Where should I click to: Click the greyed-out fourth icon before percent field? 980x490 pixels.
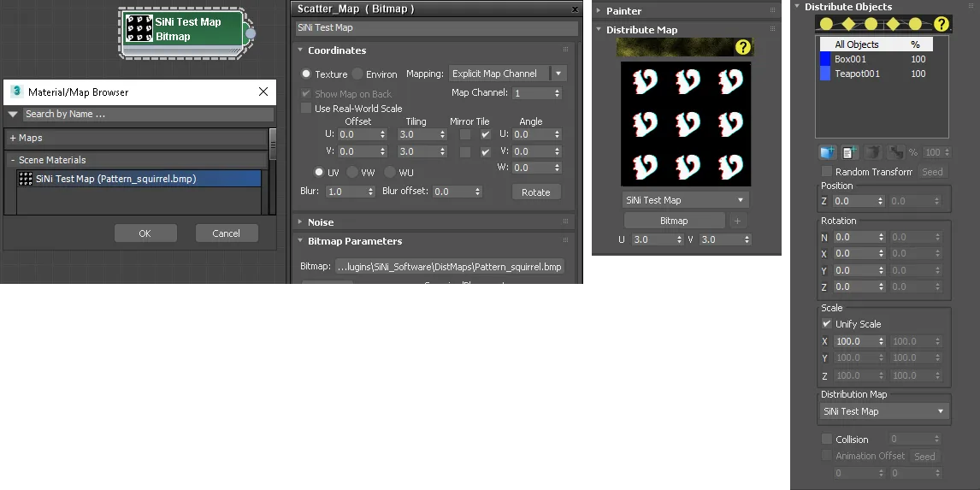[895, 152]
